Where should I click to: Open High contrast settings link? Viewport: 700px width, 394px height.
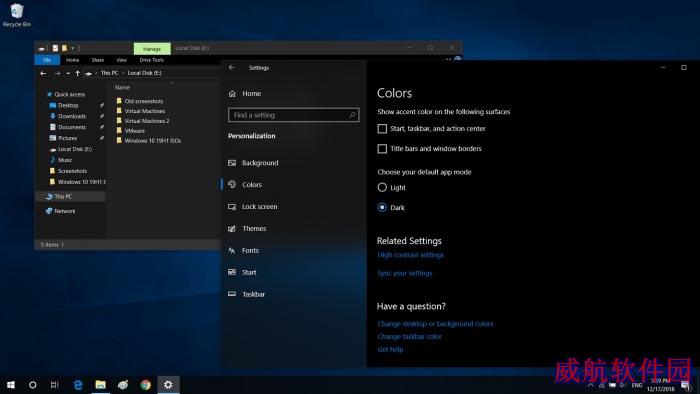point(410,255)
